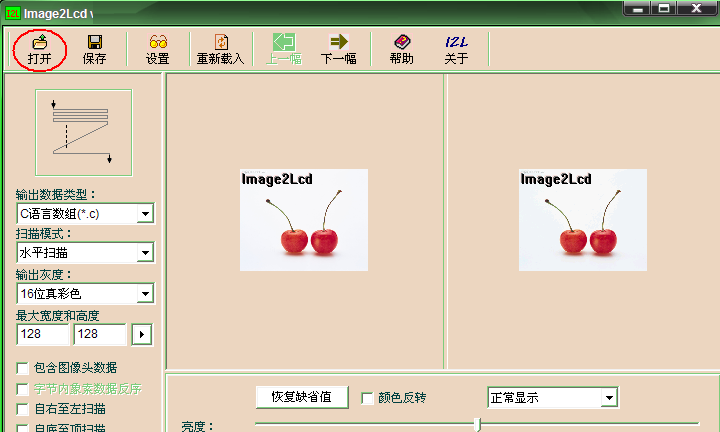This screenshot has width=720, height=432.
Task: Click the right output preview cherry image
Action: 582,220
